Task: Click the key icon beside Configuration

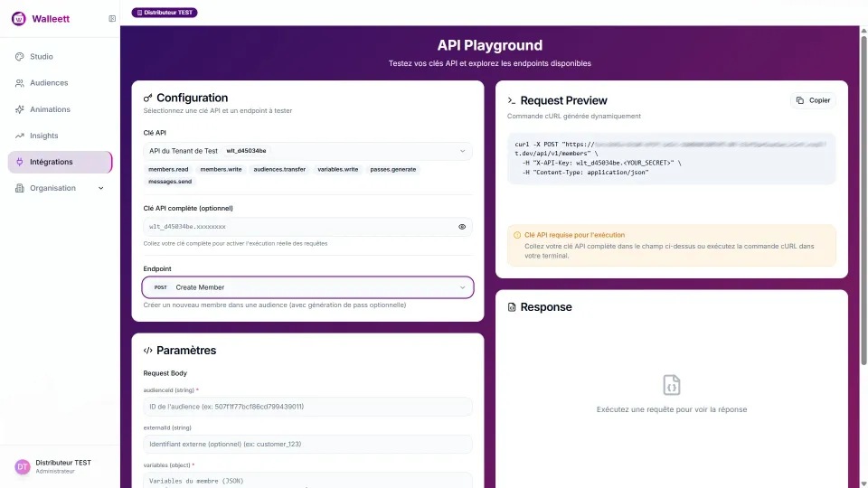Action: click(147, 98)
